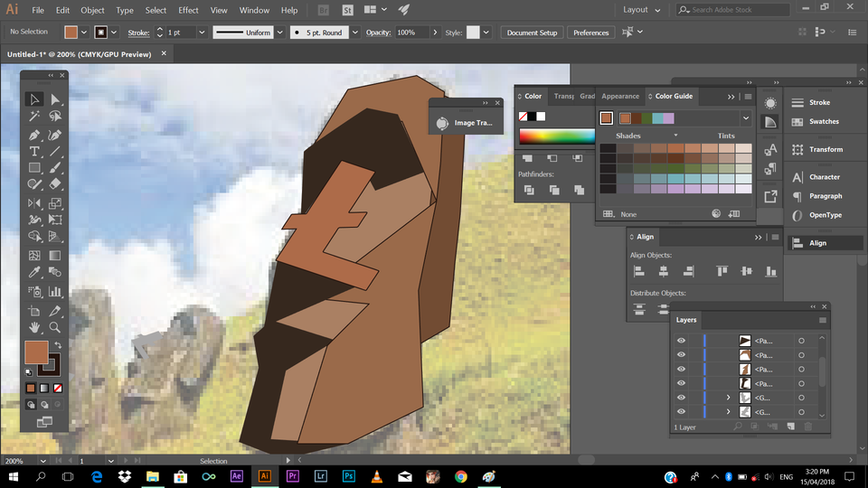
Task: Select the Zoom magnifier tool
Action: pyautogui.click(x=55, y=327)
